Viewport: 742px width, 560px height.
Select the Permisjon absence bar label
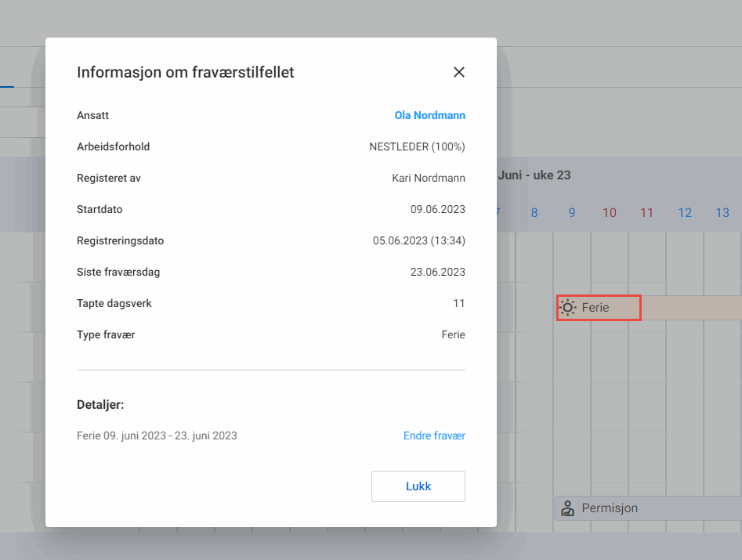[x=610, y=508]
